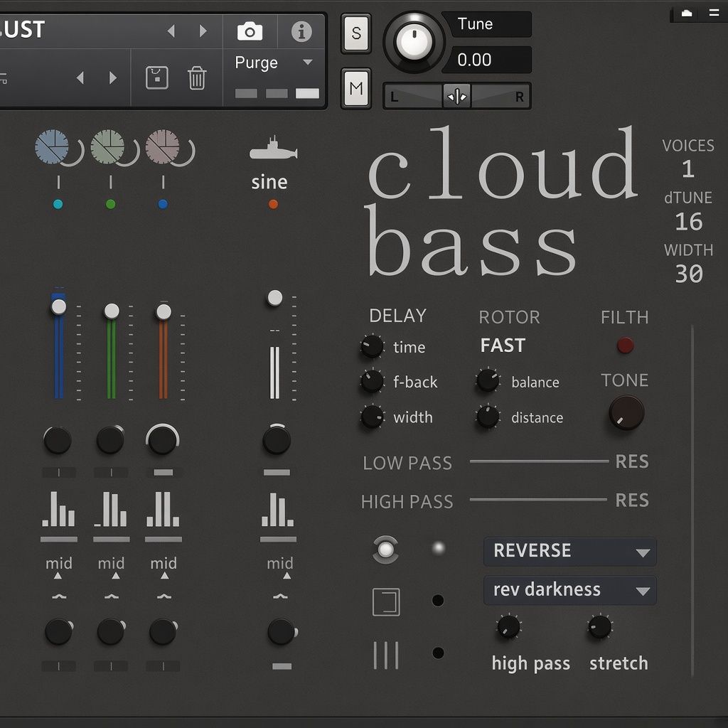Click the Tune value field 0.00
The height and width of the screenshot is (728, 728).
click(486, 60)
